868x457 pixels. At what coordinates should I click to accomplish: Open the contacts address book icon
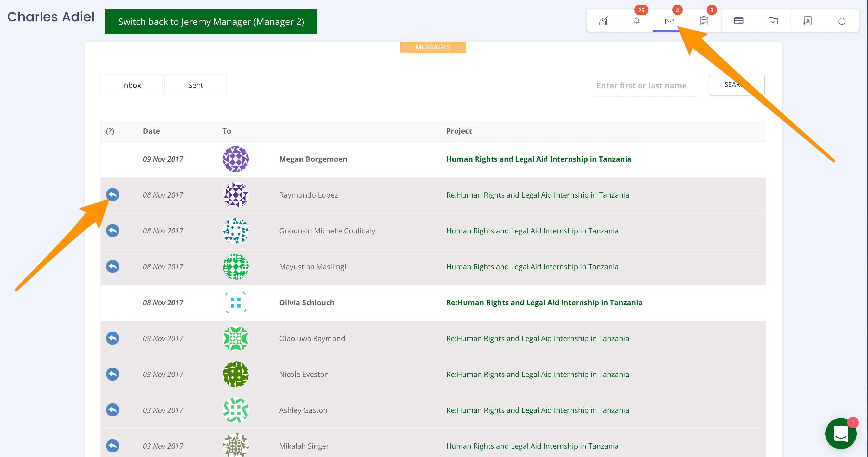807,21
